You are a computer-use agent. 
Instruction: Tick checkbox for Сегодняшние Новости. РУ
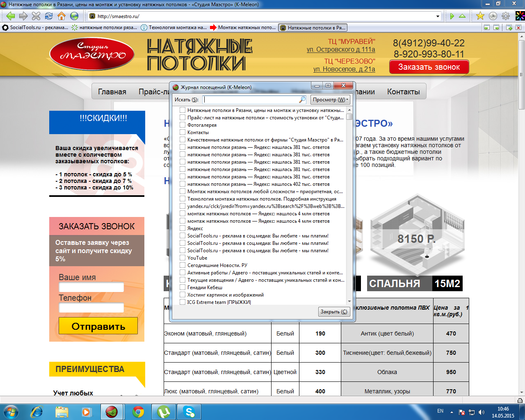[183, 265]
